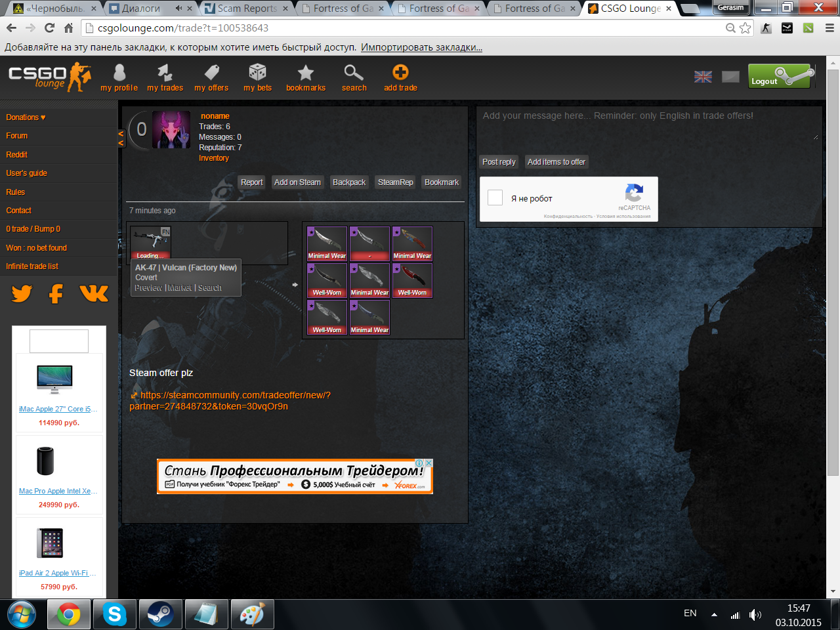Check the reCAPTCHA 'Я не робот' box

click(495, 198)
